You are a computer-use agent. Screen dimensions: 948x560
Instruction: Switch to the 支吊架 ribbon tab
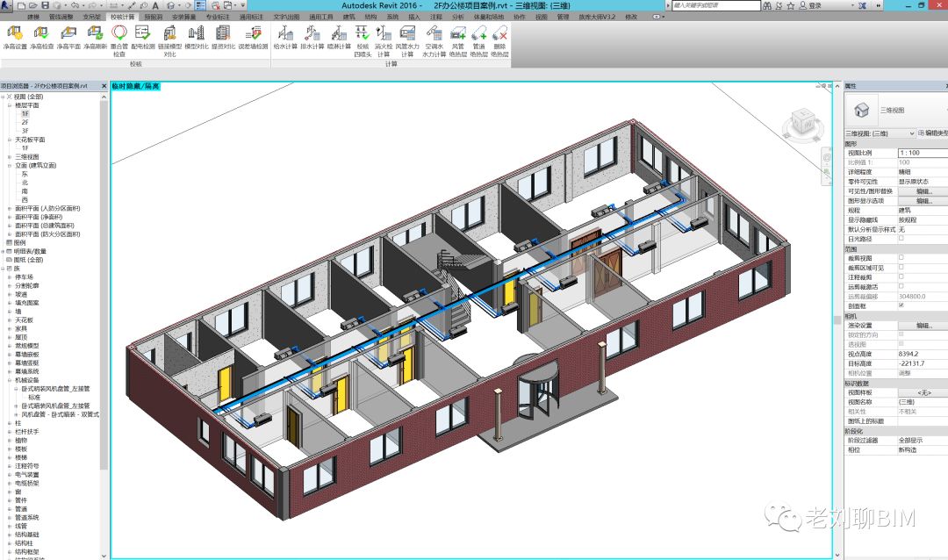click(x=92, y=17)
